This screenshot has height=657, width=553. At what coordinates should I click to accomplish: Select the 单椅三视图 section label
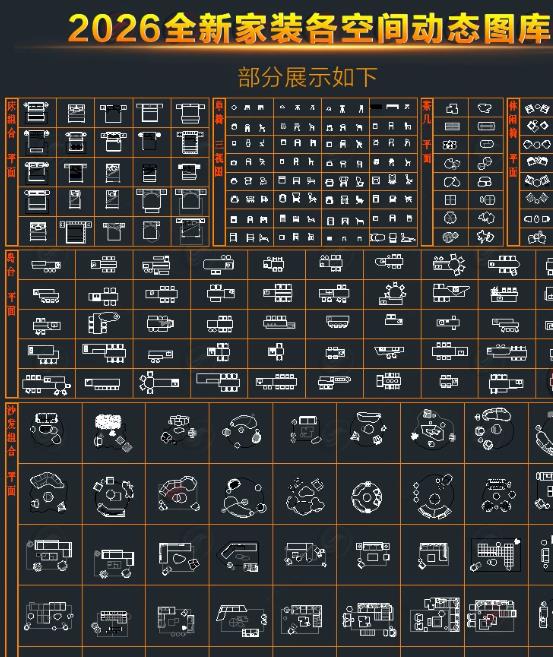click(219, 139)
